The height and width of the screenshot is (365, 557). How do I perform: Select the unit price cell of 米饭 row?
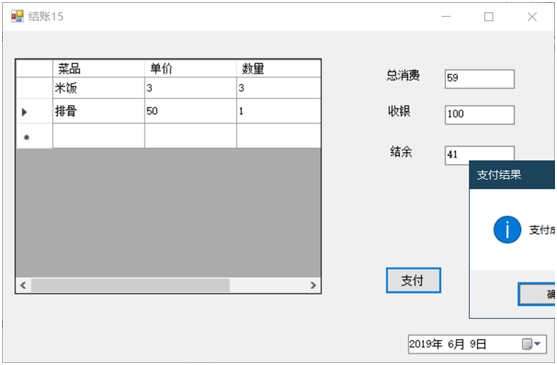(x=190, y=88)
